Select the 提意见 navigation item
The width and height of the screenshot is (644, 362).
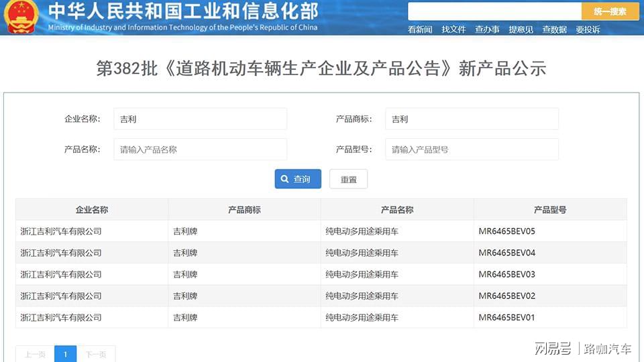click(521, 29)
